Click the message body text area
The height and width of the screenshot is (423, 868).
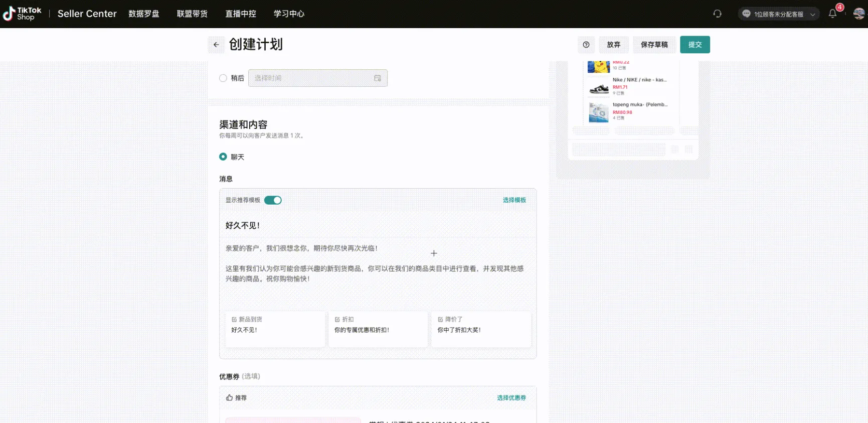378,264
